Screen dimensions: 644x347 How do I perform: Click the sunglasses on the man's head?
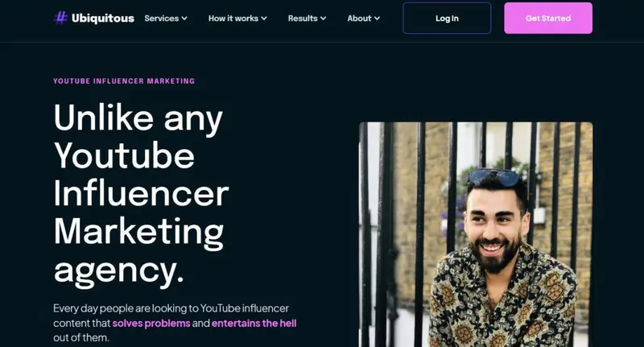coord(494,178)
